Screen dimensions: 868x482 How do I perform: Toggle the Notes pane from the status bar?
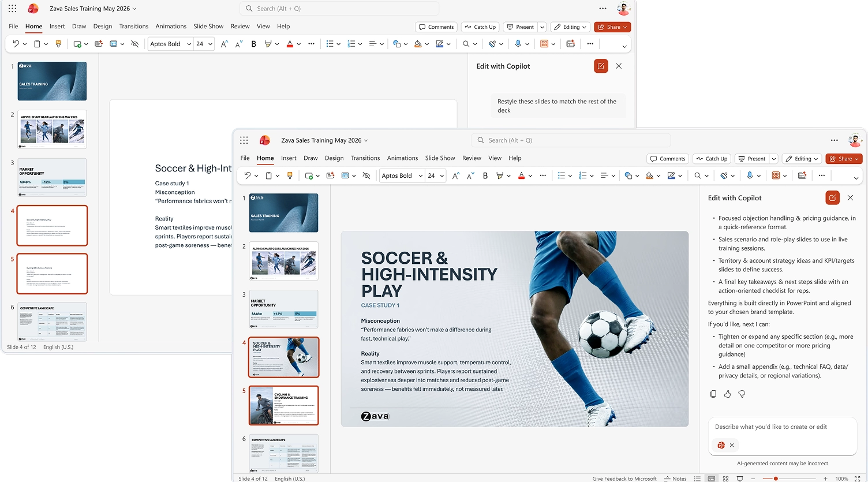tap(676, 479)
